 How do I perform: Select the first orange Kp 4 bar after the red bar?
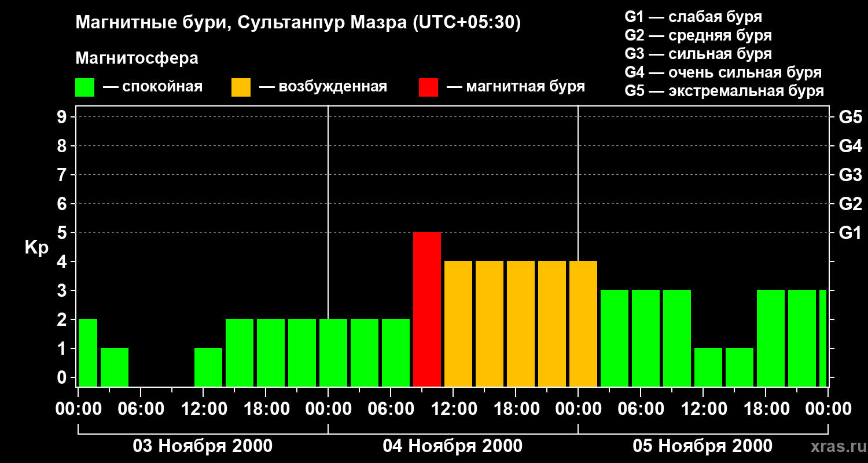click(x=458, y=324)
